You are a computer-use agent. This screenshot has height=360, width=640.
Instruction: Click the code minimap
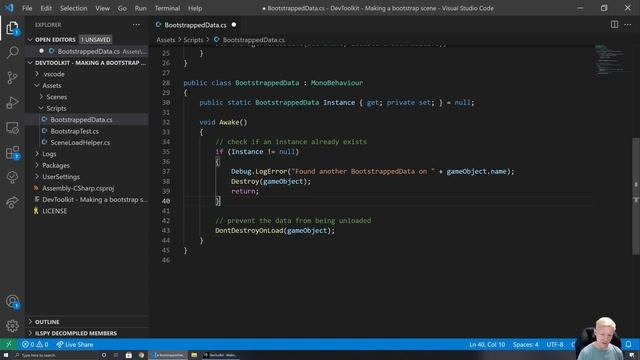point(611,60)
